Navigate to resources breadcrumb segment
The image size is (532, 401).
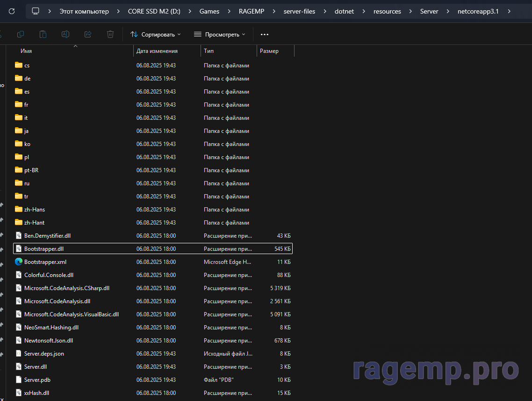coord(387,11)
